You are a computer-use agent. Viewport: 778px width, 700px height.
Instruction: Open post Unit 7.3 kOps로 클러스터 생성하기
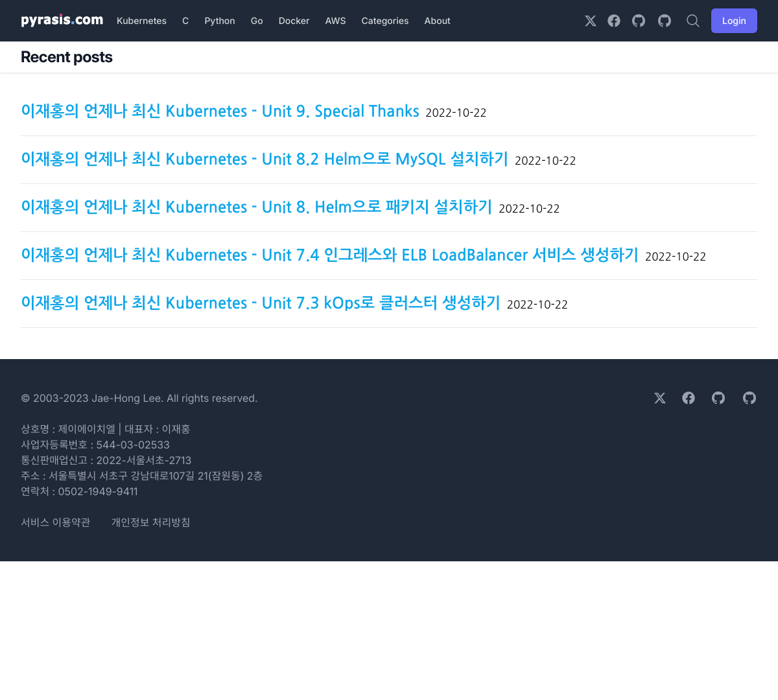pyautogui.click(x=261, y=303)
